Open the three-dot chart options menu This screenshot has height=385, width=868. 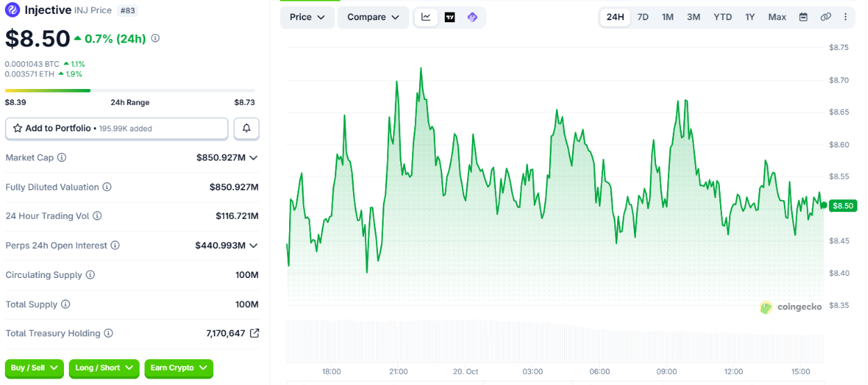pyautogui.click(x=845, y=17)
